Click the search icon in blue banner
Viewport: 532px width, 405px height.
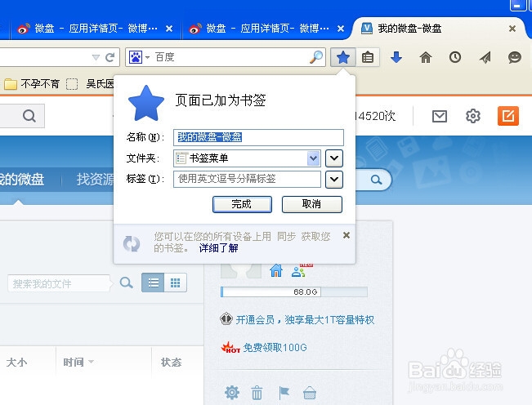pos(376,180)
